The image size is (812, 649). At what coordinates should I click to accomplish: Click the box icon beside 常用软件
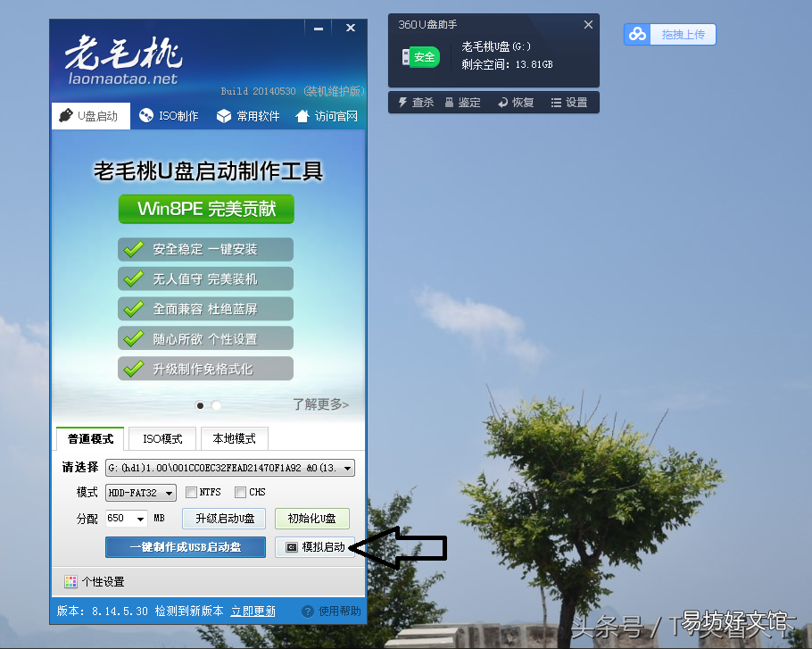[x=224, y=115]
